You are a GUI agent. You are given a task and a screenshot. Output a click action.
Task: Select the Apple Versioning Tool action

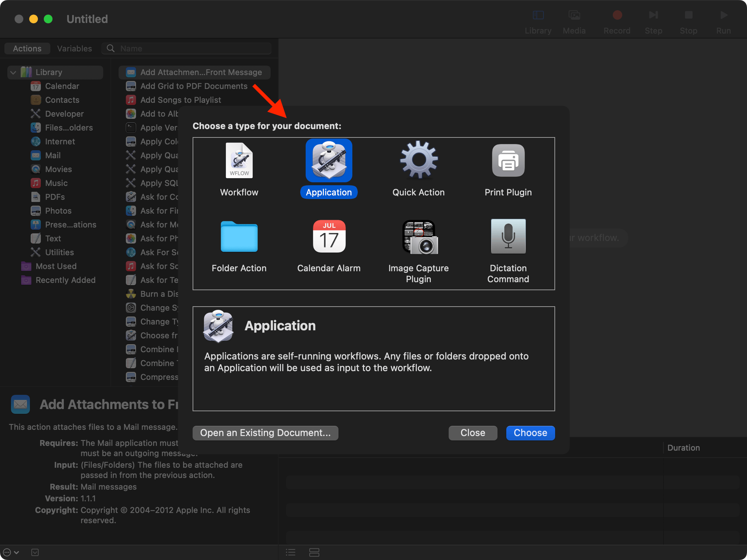point(151,128)
